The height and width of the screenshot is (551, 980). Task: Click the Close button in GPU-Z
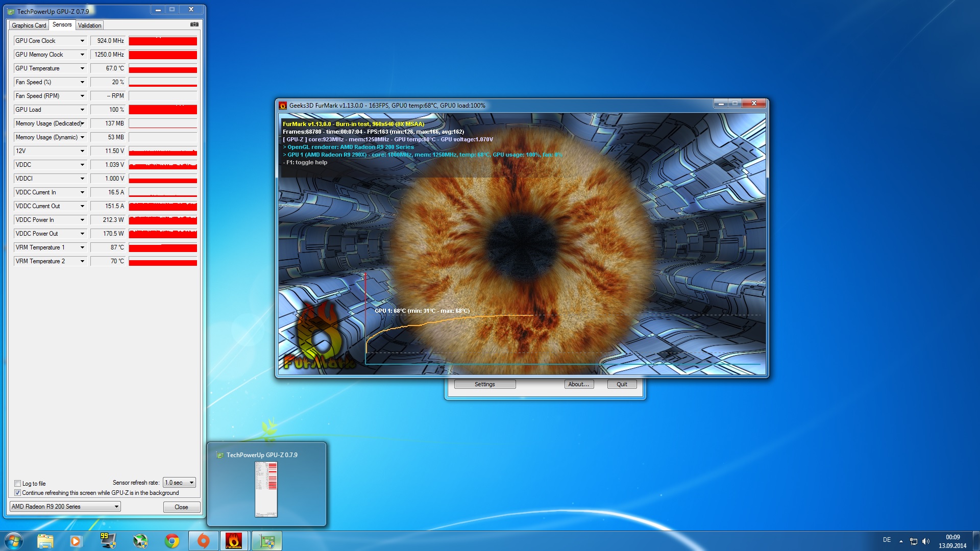coord(181,507)
